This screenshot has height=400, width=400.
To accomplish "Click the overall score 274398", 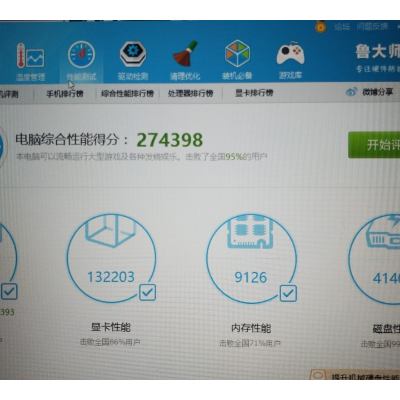I will pos(170,140).
